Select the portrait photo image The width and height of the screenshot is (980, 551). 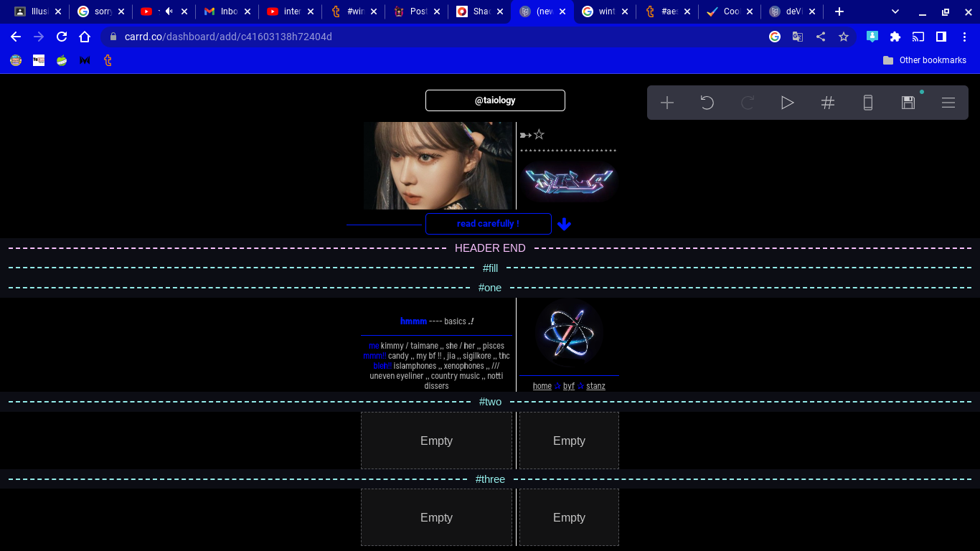(x=439, y=166)
